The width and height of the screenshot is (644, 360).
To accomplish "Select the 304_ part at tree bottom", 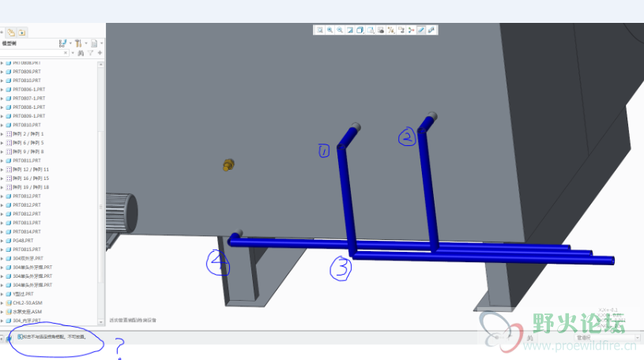I will 27,321.
